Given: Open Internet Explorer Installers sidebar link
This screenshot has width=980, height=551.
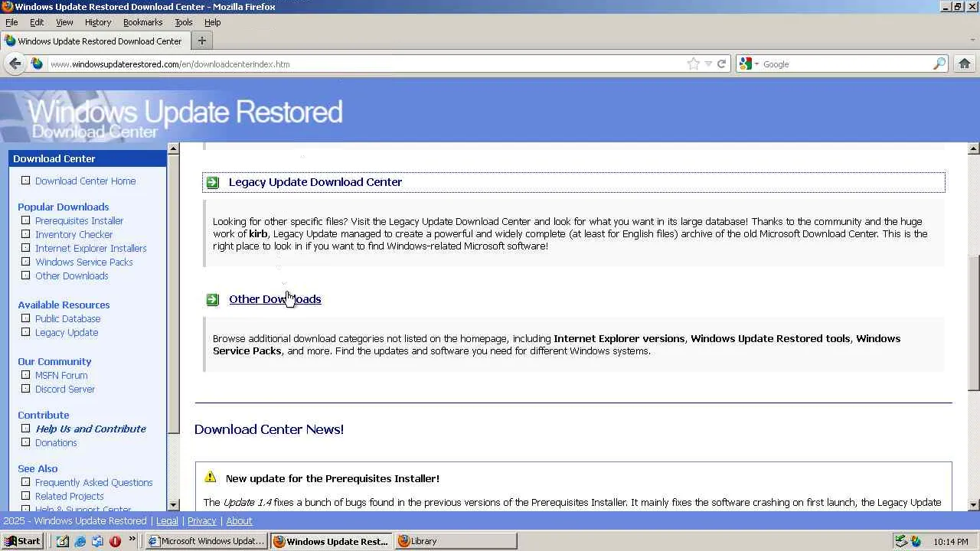Looking at the screenshot, I should (90, 249).
